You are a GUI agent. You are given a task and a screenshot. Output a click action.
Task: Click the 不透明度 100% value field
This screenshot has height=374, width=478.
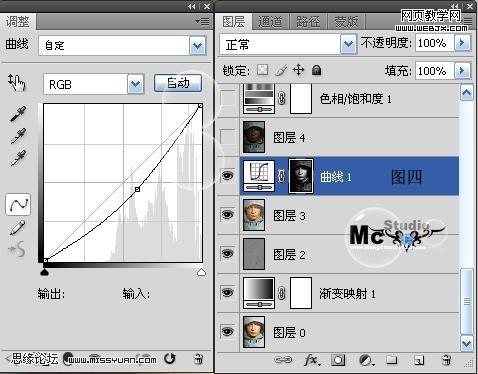click(435, 43)
